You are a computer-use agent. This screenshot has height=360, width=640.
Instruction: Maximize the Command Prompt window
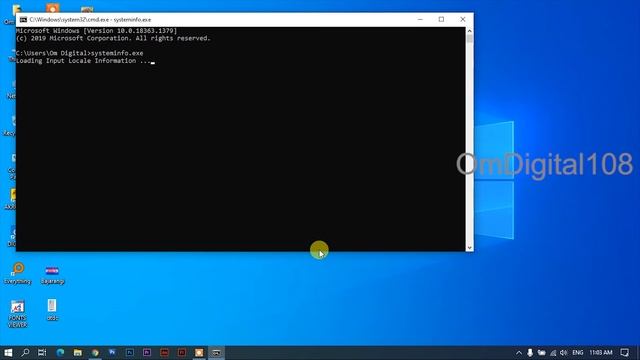click(x=441, y=20)
